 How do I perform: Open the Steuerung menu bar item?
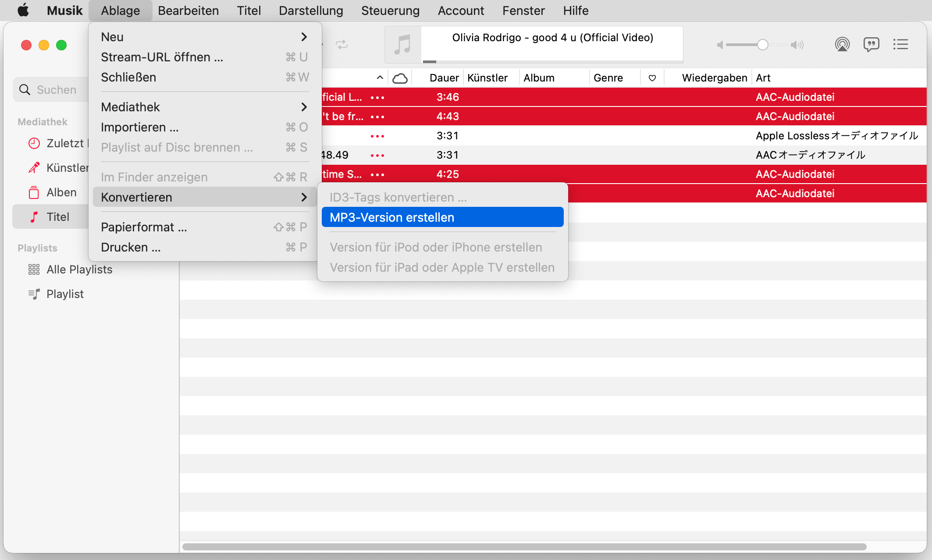click(390, 11)
